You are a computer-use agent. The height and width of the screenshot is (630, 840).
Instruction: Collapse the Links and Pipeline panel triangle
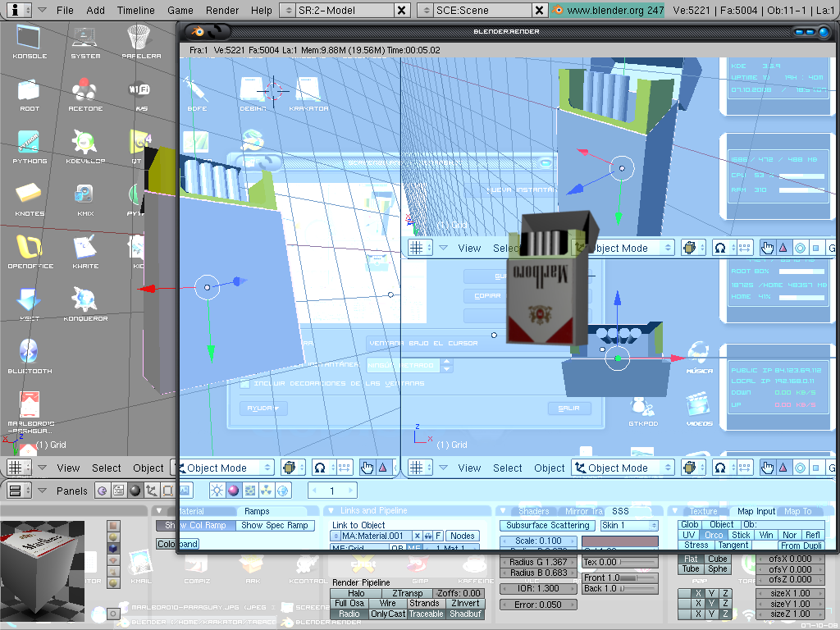pos(331,510)
